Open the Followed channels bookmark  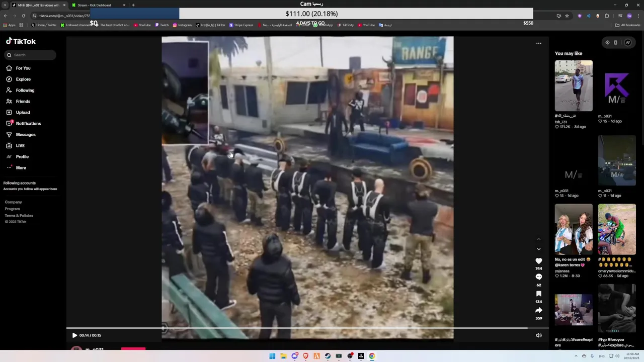tap(75, 25)
